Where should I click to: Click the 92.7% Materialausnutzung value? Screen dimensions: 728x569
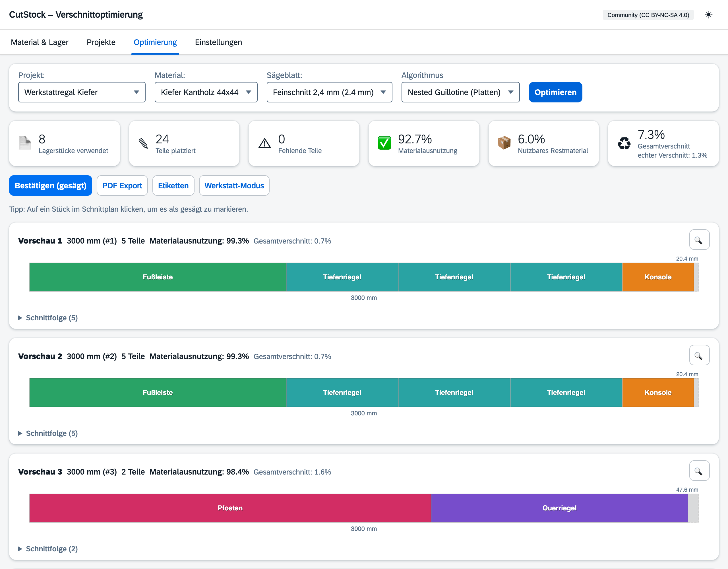pos(415,139)
